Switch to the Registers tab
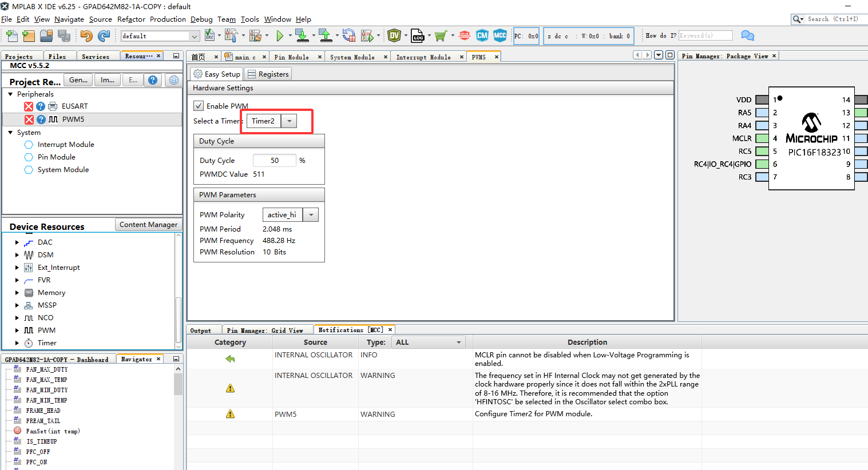 268,74
